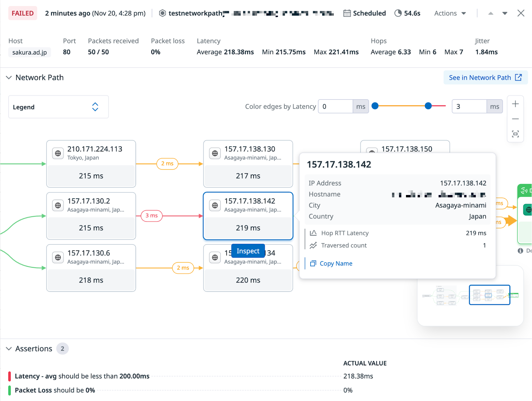This screenshot has height=401, width=532.
Task: Go to next result with down arrow
Action: (505, 13)
